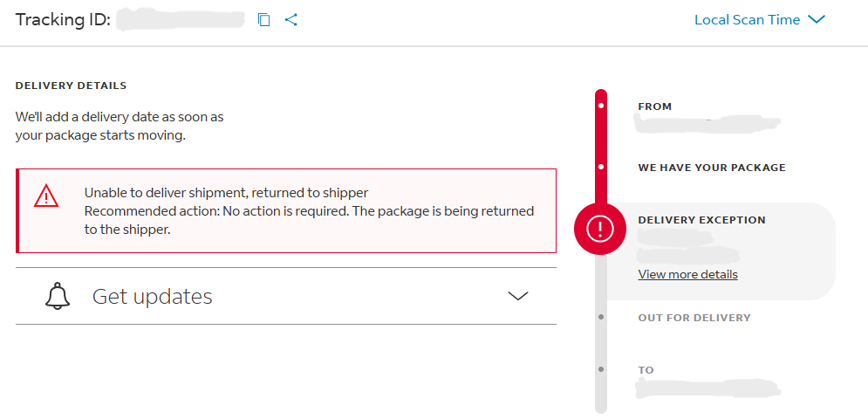Open the Local Scan Time dropdown
The width and height of the screenshot is (868, 419).
tap(747, 20)
